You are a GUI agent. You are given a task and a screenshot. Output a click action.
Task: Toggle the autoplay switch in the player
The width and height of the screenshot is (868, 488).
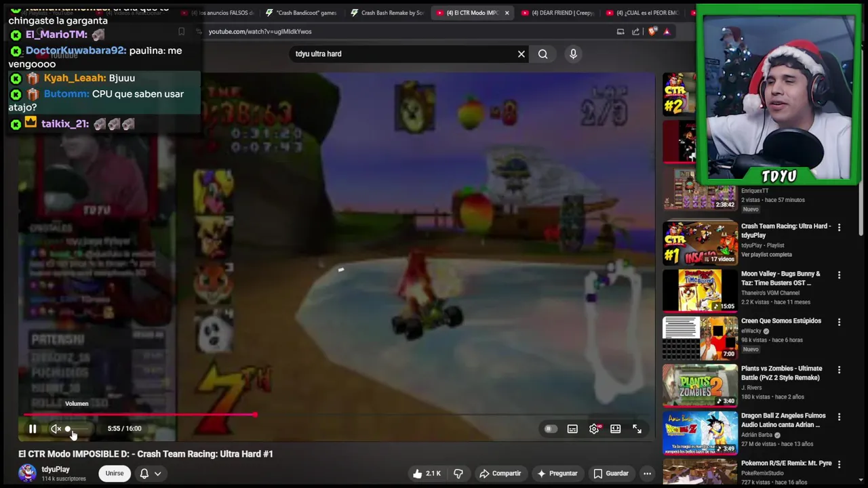(x=550, y=429)
